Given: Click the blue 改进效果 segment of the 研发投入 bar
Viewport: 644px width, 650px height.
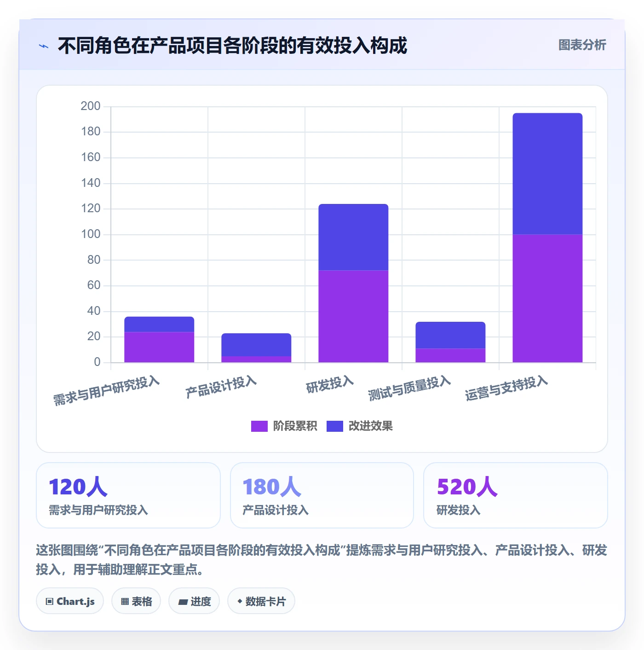Looking at the screenshot, I should 353,237.
